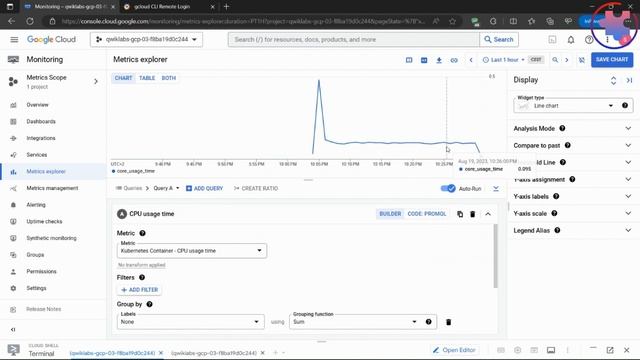
Task: Collapse the Monitoring left navigation
Action: (x=13, y=329)
